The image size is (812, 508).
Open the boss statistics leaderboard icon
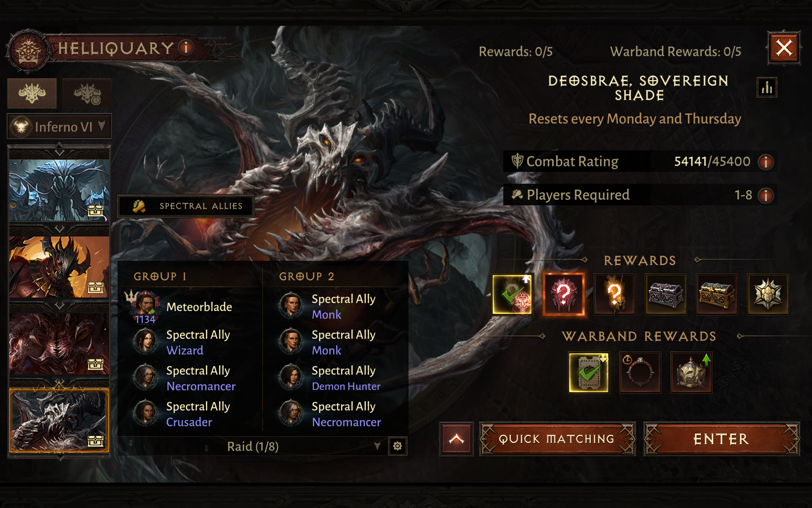coord(767,88)
